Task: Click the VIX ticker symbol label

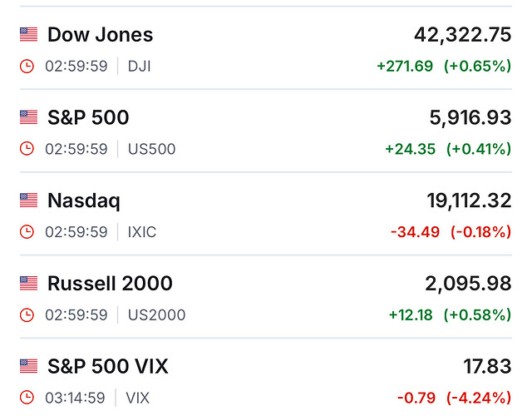Action: [137, 398]
